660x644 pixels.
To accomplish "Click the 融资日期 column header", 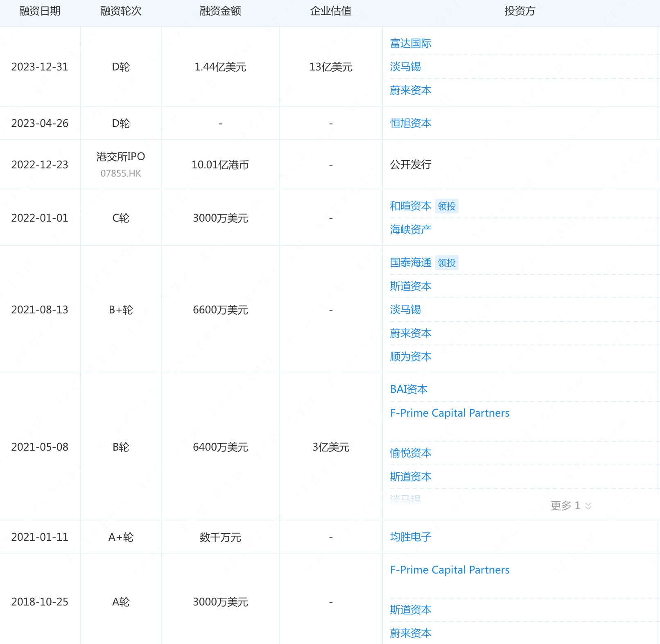I will tap(40, 11).
